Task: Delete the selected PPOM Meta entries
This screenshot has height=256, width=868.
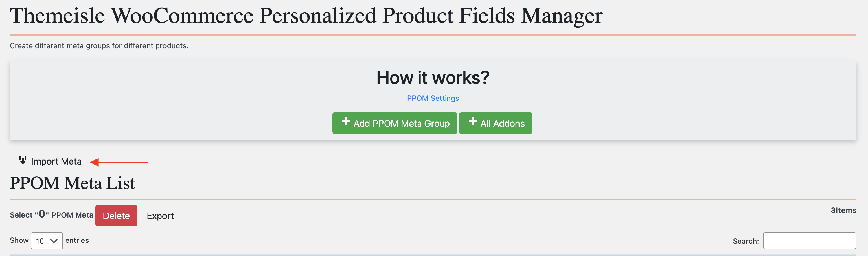Action: click(x=116, y=216)
